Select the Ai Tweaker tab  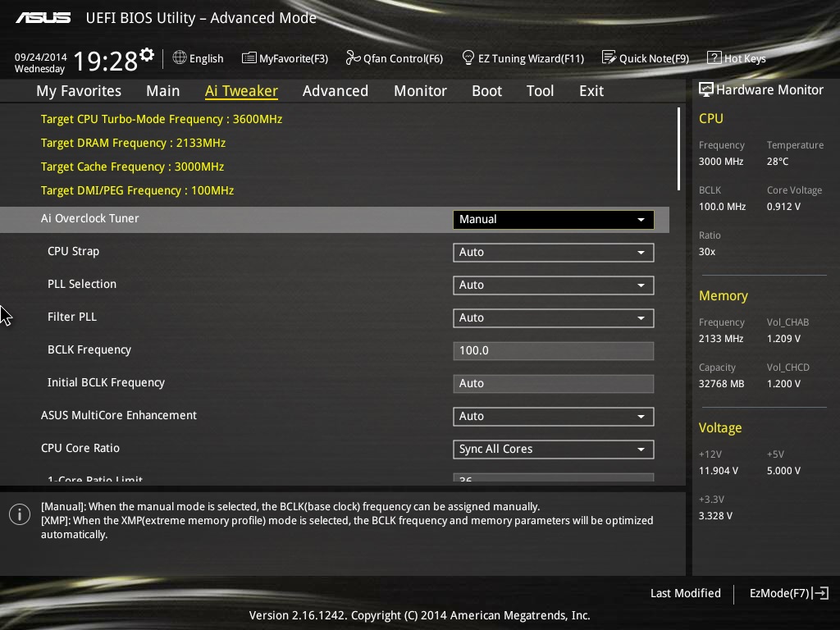[241, 91]
